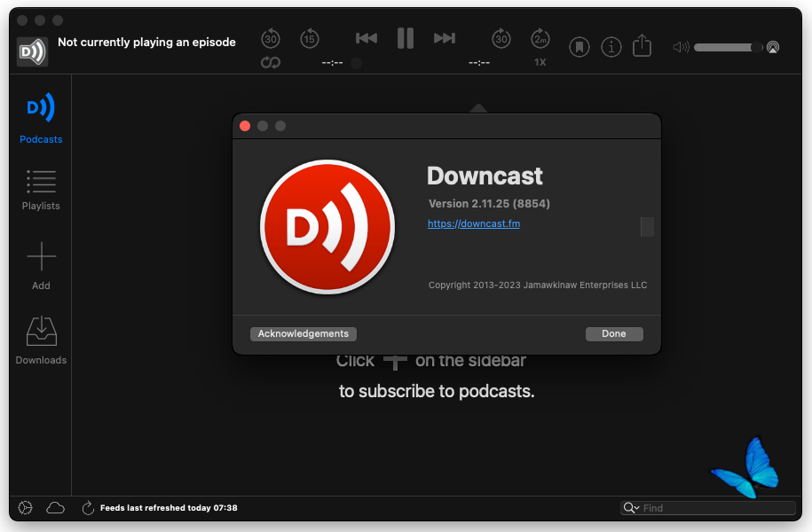Click the volume slider
Screen dimensions: 812x532
[x=728, y=47]
